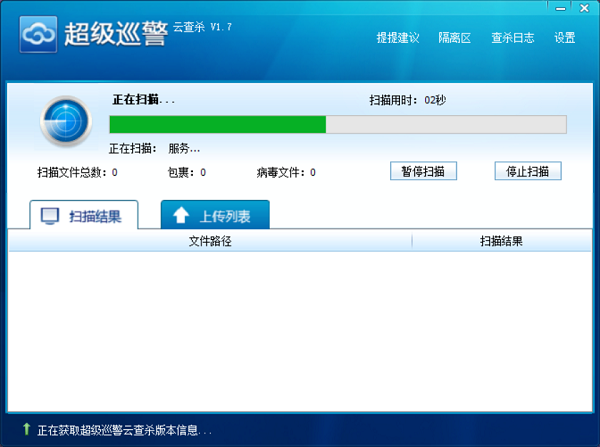Screen dimensions: 600x447
Task: Click the monitor icon on 扫描结果 tab
Action: [50, 216]
